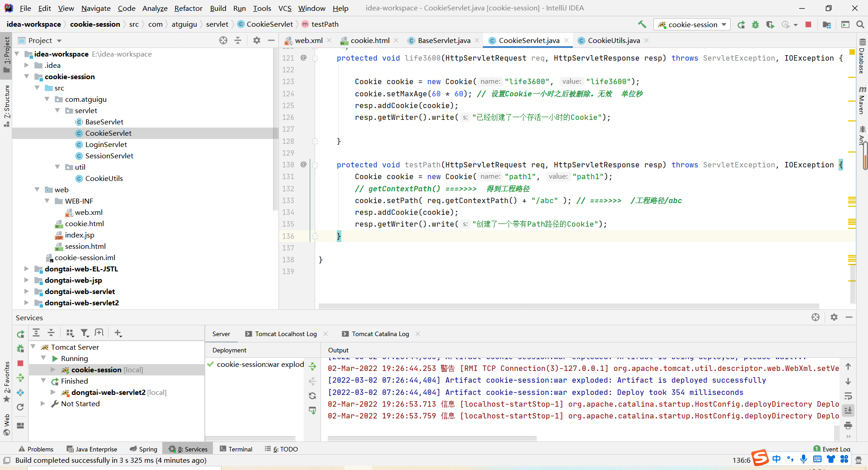Image resolution: width=868 pixels, height=470 pixels.
Task: Expand the .idea folder
Action: [x=27, y=65]
